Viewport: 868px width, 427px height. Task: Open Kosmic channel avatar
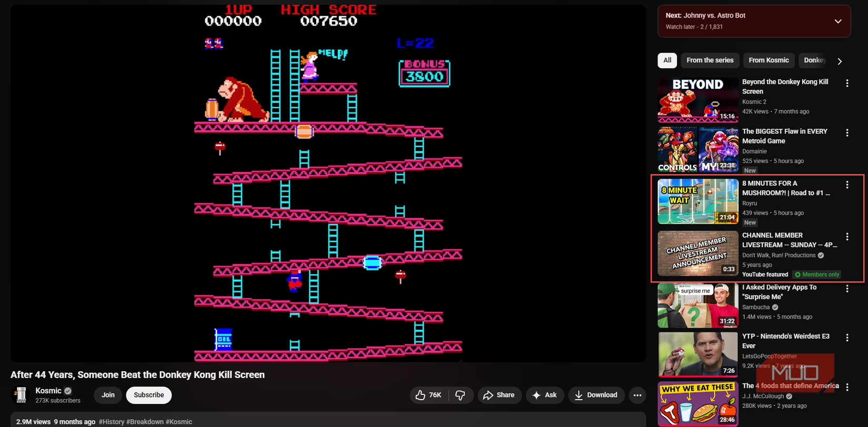(21, 395)
